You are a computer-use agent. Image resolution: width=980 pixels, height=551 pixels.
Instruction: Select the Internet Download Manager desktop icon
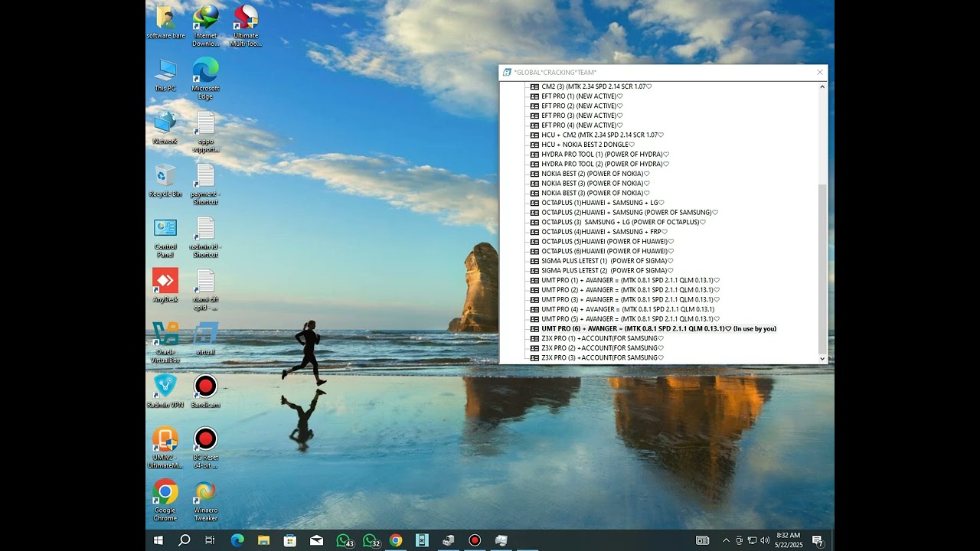click(x=205, y=25)
